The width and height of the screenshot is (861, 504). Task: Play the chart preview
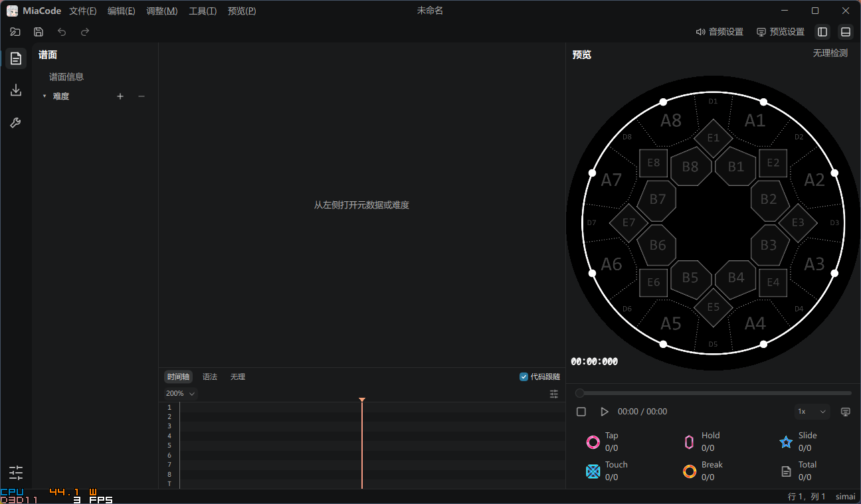click(605, 412)
